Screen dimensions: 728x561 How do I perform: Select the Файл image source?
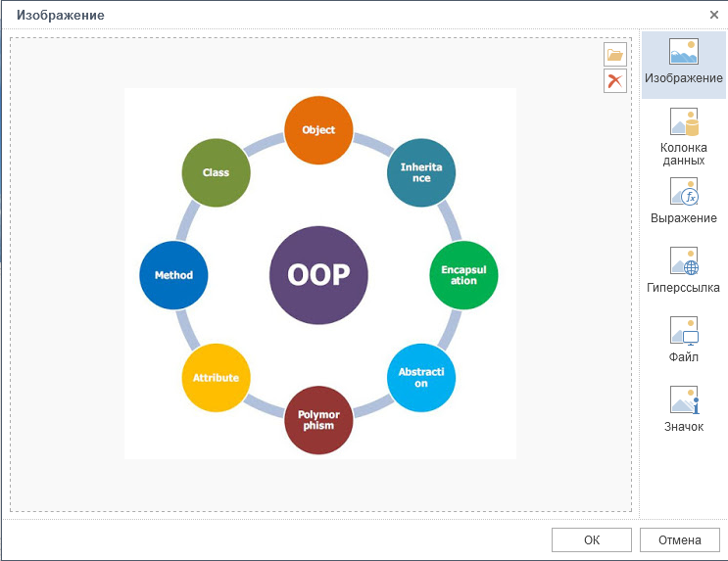(683, 341)
